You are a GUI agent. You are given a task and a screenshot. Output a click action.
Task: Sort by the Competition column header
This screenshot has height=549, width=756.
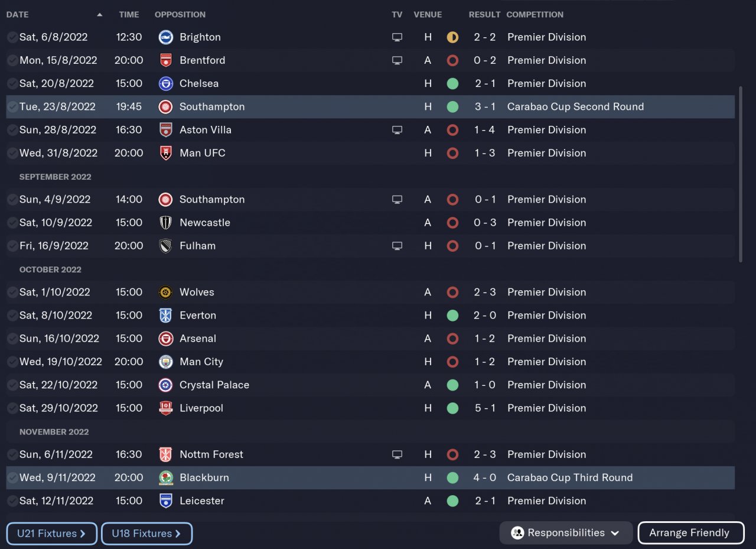tap(535, 14)
